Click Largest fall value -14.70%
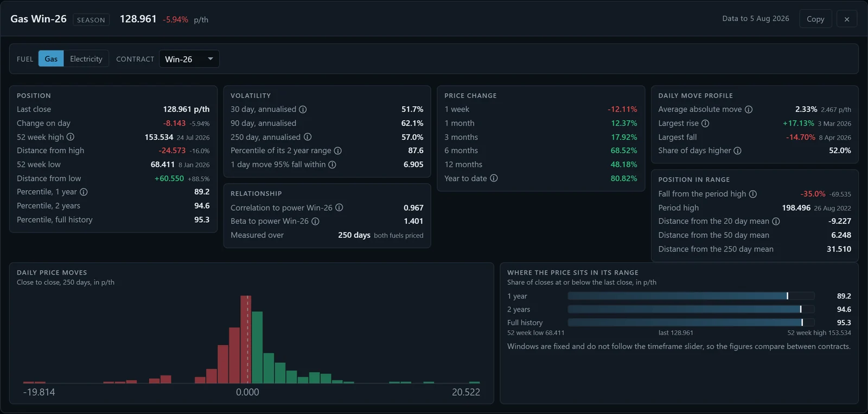 point(801,137)
